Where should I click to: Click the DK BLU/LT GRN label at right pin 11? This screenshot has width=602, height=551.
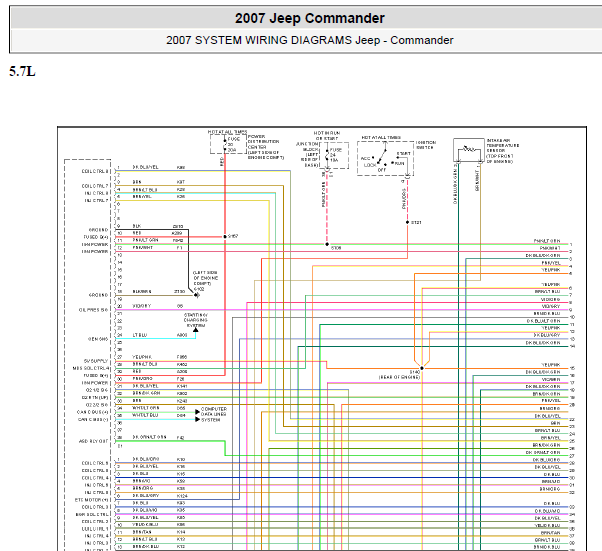coord(543,321)
